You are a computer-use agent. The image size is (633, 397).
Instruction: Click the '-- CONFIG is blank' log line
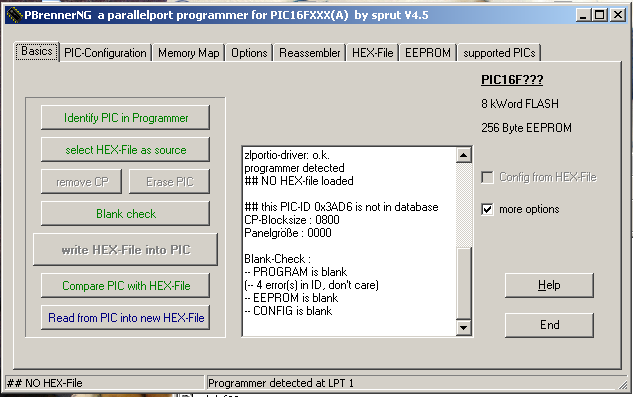288,311
